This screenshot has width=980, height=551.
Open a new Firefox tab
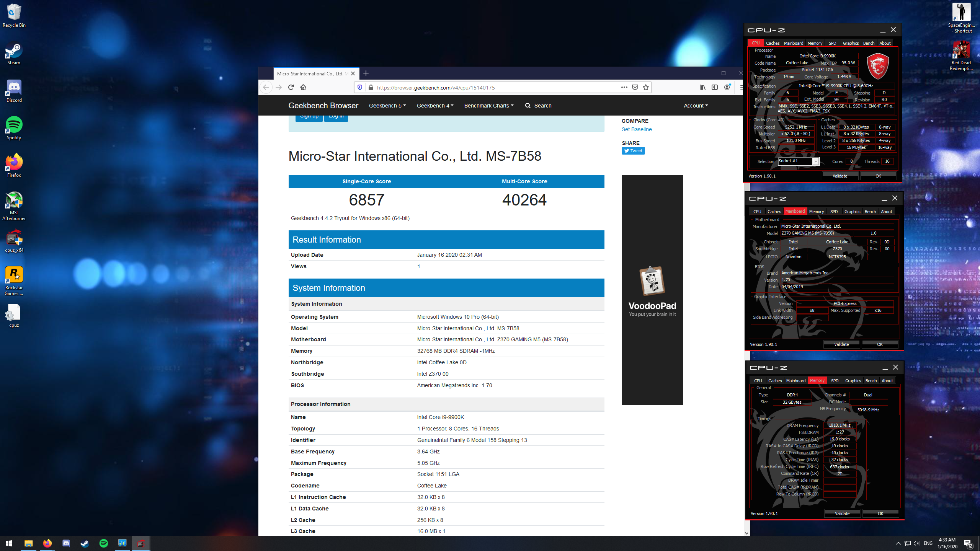[366, 73]
